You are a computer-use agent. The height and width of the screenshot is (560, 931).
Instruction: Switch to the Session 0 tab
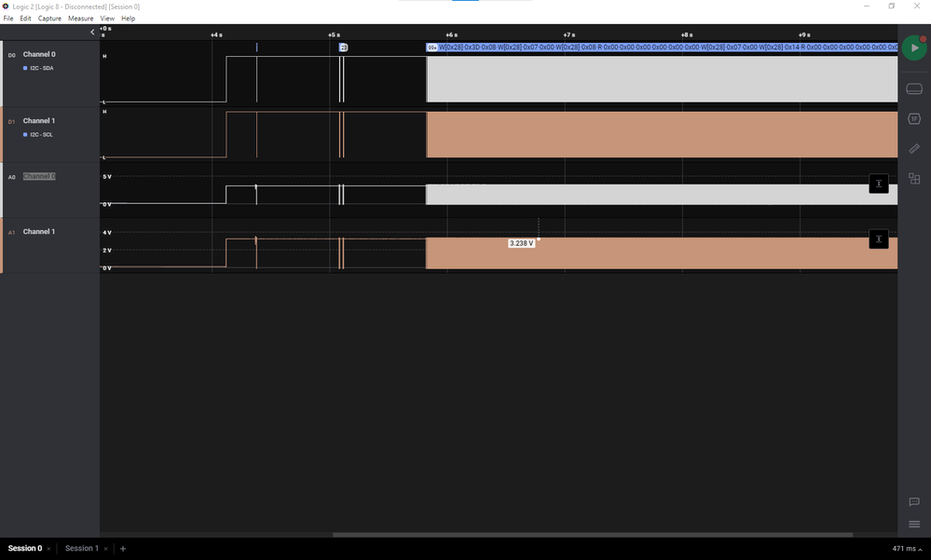pyautogui.click(x=25, y=548)
